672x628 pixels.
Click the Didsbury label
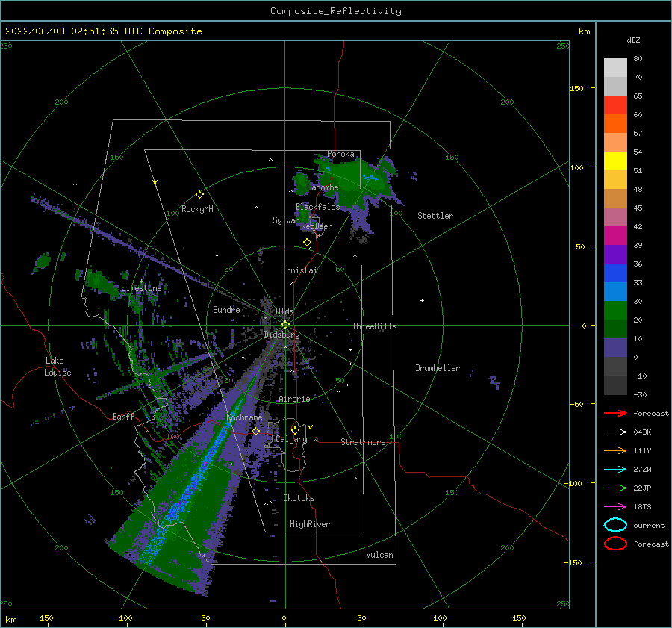click(x=281, y=335)
